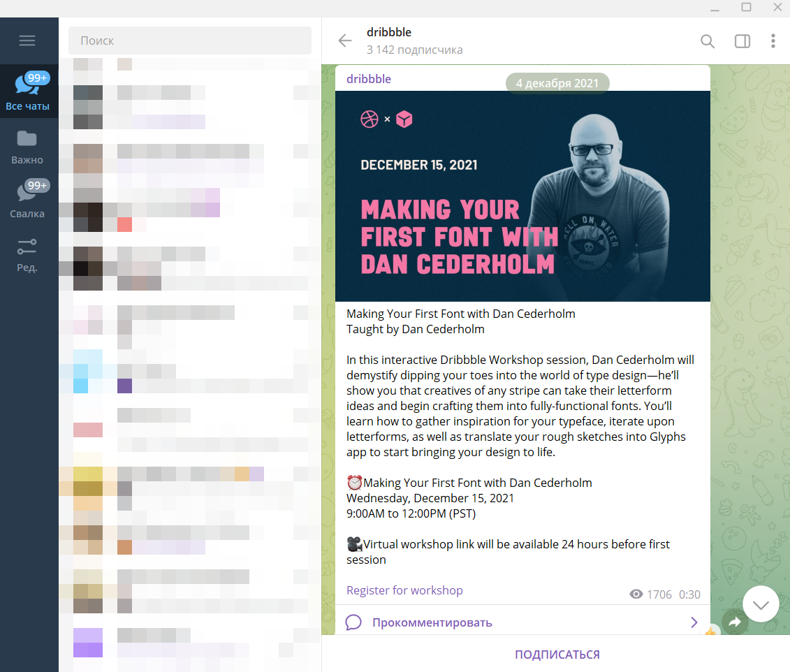This screenshot has height=672, width=790.
Task: Maximize the Telegram window
Action: (x=746, y=7)
